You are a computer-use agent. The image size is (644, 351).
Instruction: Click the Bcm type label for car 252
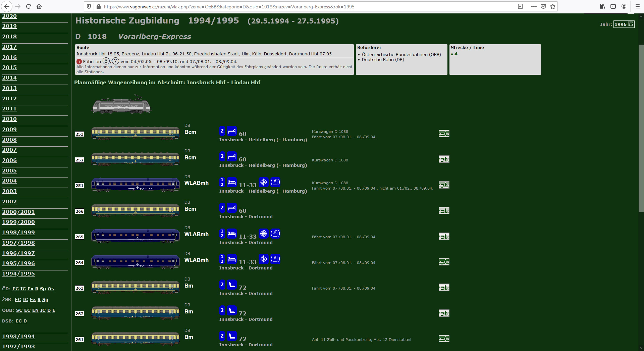point(190,158)
